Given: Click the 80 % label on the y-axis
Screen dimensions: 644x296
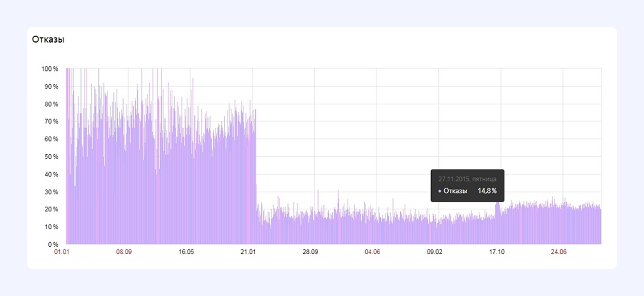Looking at the screenshot, I should pyautogui.click(x=51, y=104).
